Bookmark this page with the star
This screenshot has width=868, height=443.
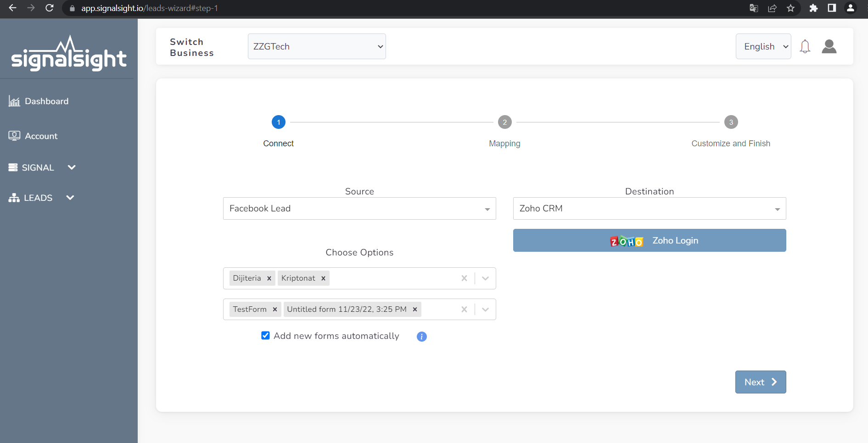[790, 8]
